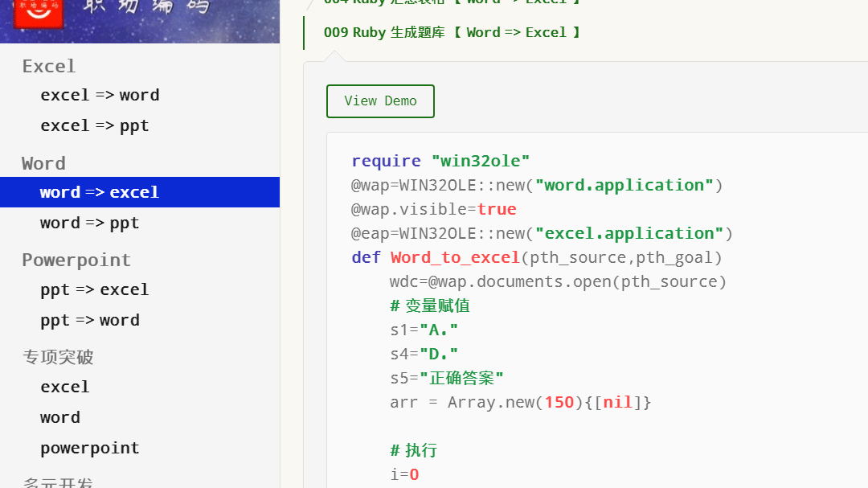The height and width of the screenshot is (488, 868).
Task: Click the require "win32ole" code line
Action: [x=440, y=161]
